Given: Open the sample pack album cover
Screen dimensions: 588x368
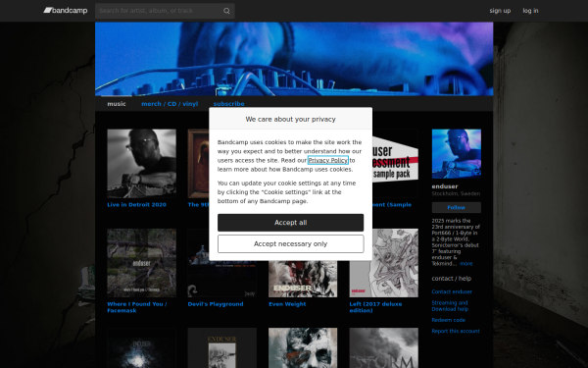Looking at the screenshot, I should [395, 163].
